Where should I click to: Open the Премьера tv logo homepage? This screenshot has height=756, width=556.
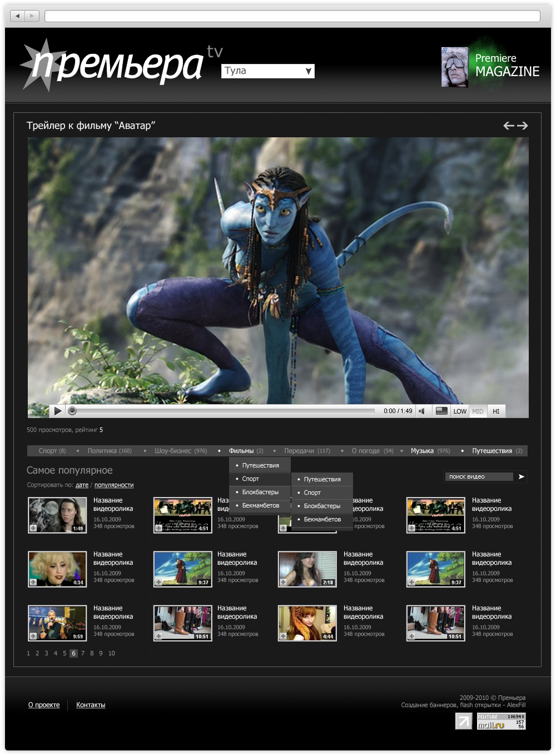click(x=121, y=65)
